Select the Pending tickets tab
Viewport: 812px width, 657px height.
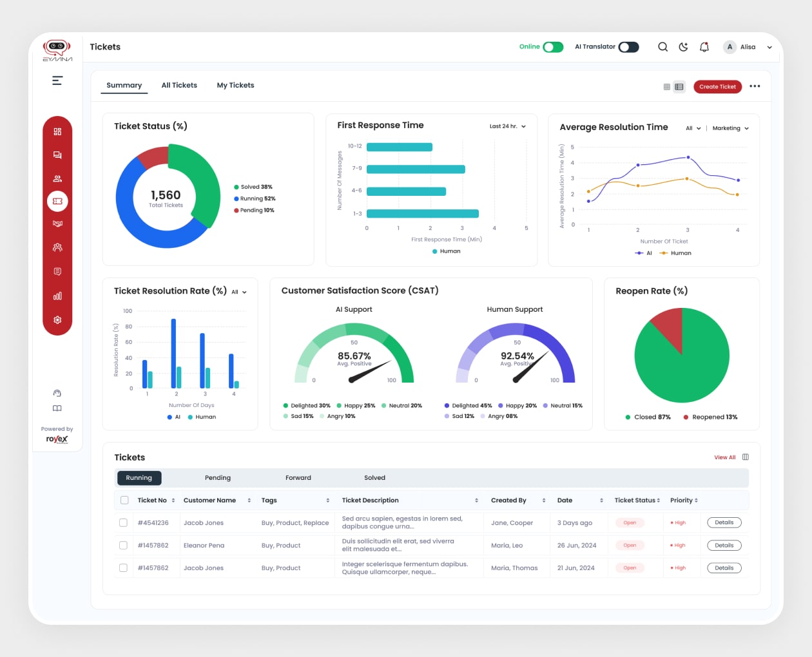click(218, 478)
